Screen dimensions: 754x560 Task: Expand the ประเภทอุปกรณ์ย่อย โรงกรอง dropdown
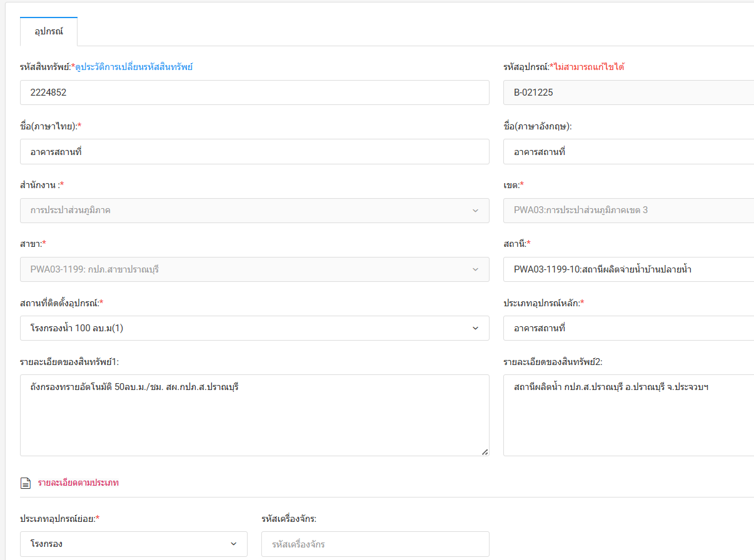(134, 544)
